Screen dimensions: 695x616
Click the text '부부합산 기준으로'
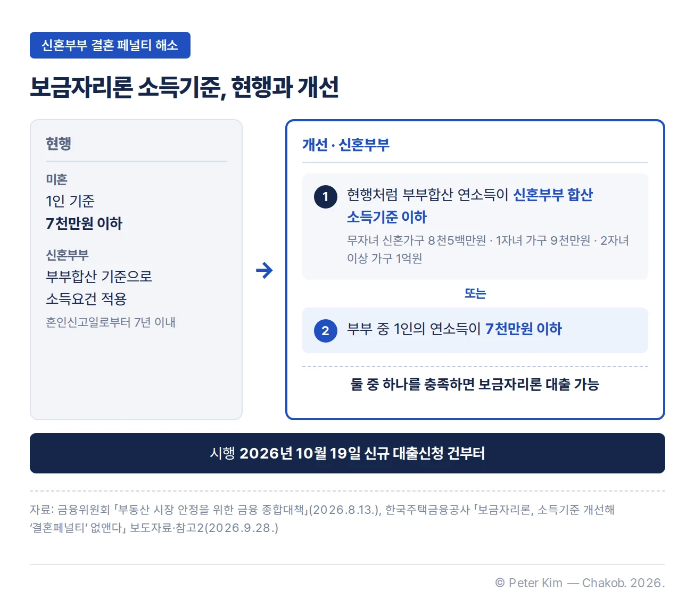(x=99, y=277)
